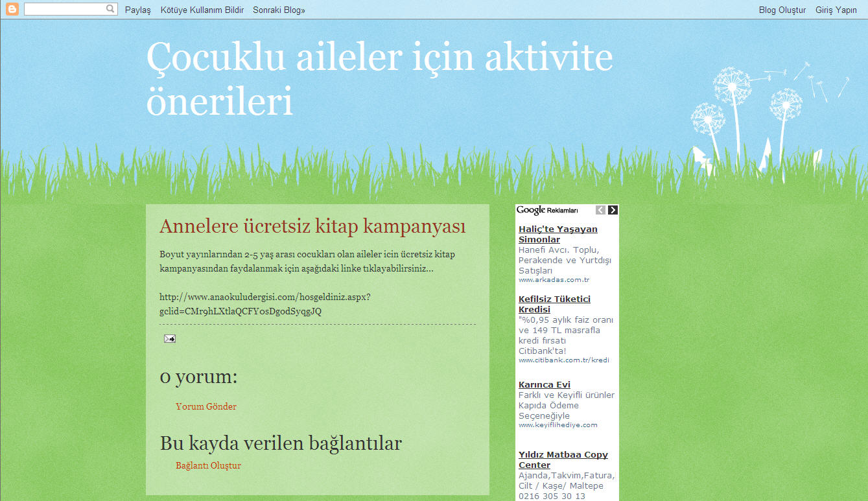The width and height of the screenshot is (868, 501).
Task: Click ad phone number '0216 305 30 13'
Action: point(552,496)
